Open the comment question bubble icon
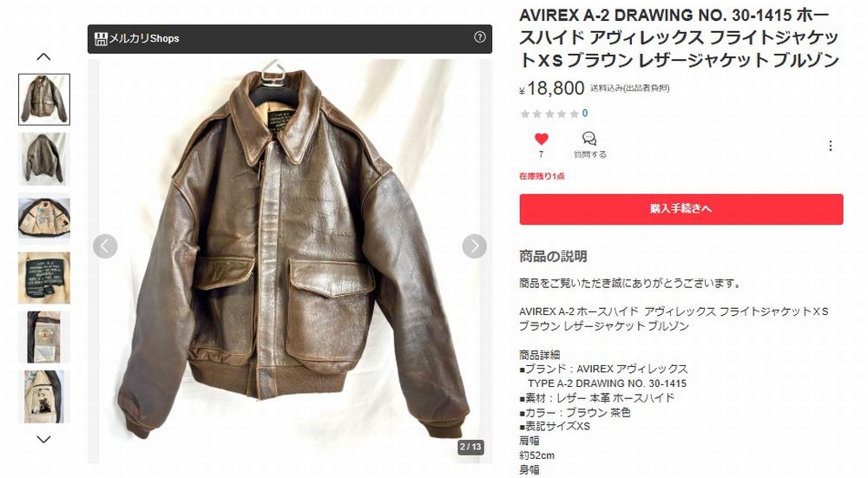Viewport: 868px width, 478px height. [x=589, y=138]
